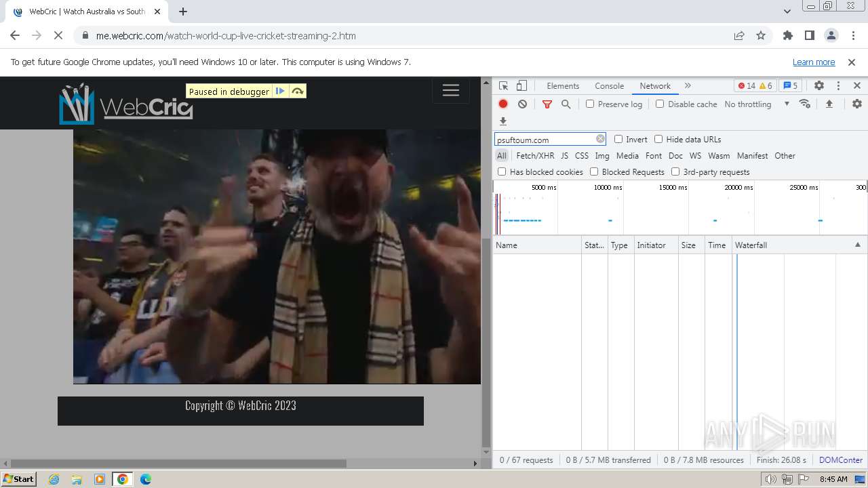Step over next function call overlay
Screen dimensions: 868x488
[297, 91]
